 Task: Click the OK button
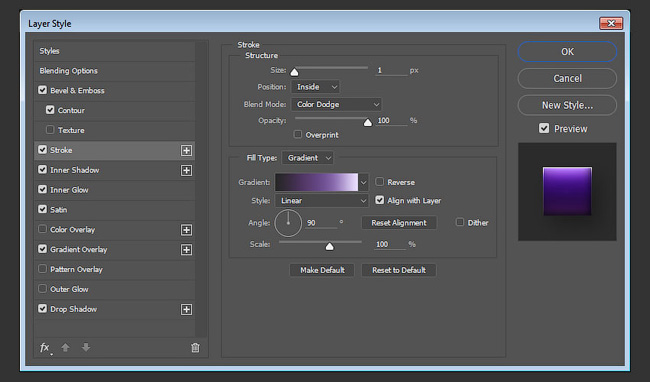click(567, 52)
